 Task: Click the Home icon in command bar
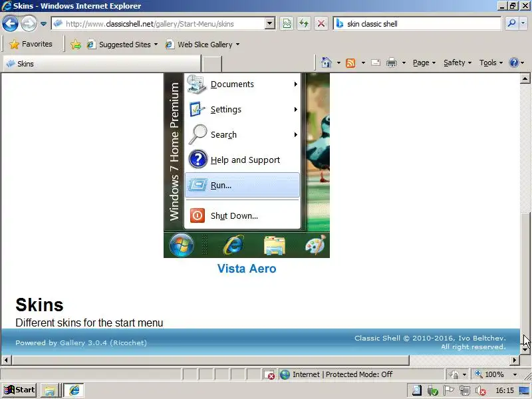[327, 63]
